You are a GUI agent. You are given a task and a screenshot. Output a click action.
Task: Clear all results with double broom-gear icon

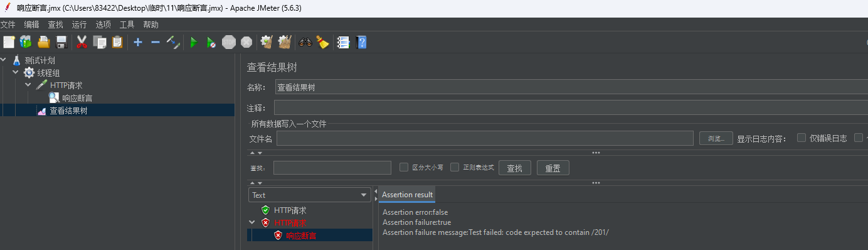click(x=285, y=42)
